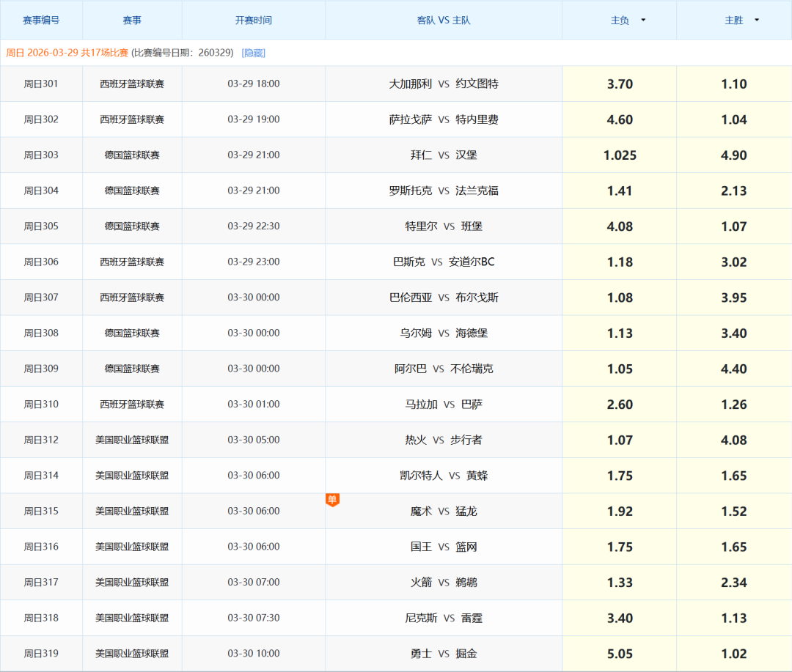Click the start time 03-29 22:30
Screen dimensions: 792x672
[x=254, y=226]
